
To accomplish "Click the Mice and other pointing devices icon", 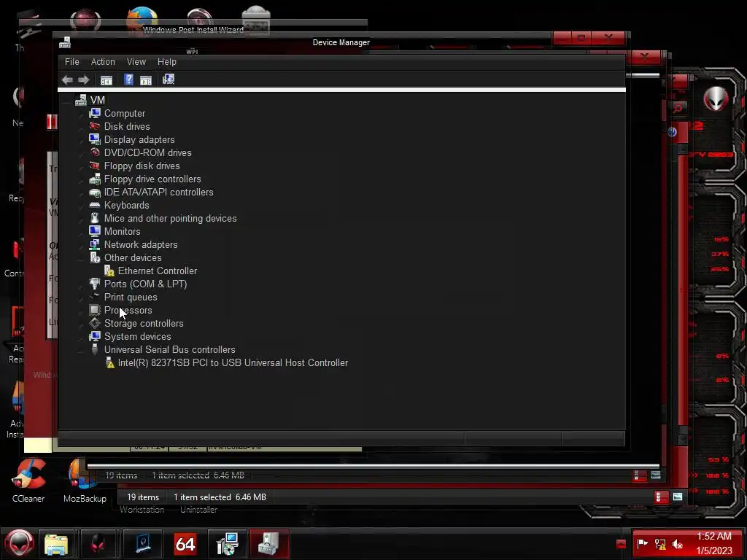I will 95,218.
